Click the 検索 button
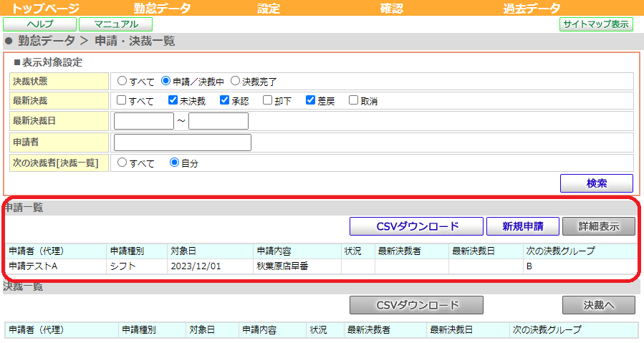644x343 pixels. (x=596, y=183)
